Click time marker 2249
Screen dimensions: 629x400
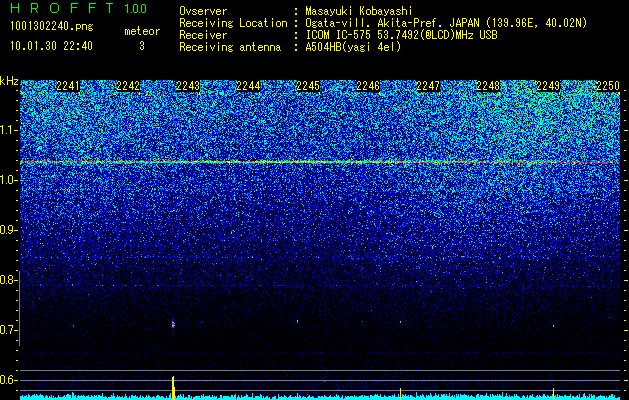pyautogui.click(x=548, y=86)
